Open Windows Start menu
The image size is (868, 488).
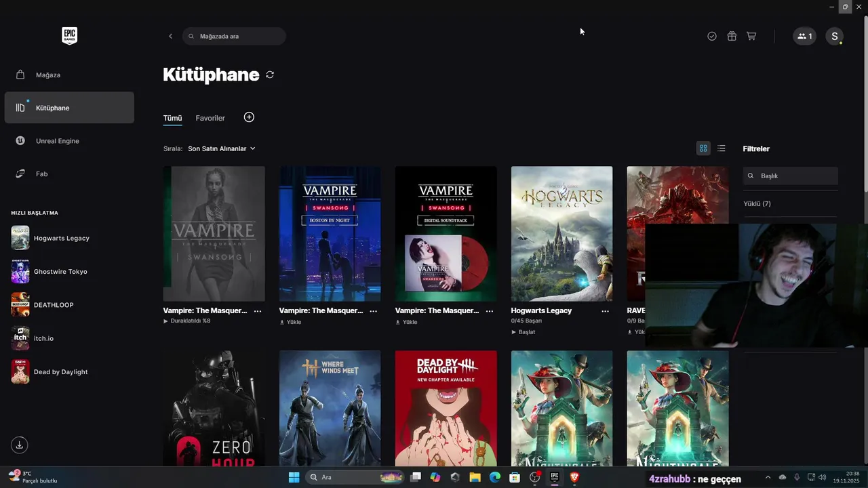pos(294,477)
